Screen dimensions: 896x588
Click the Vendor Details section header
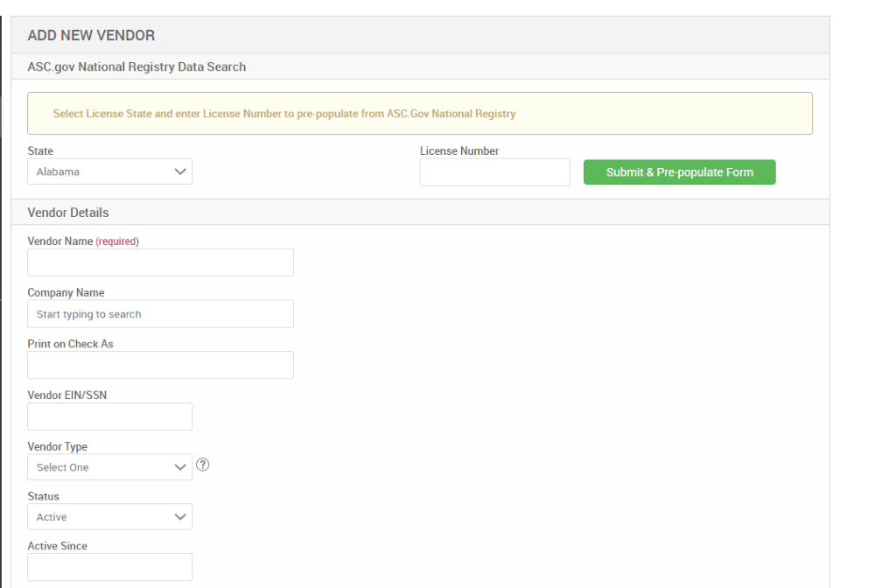tap(68, 212)
